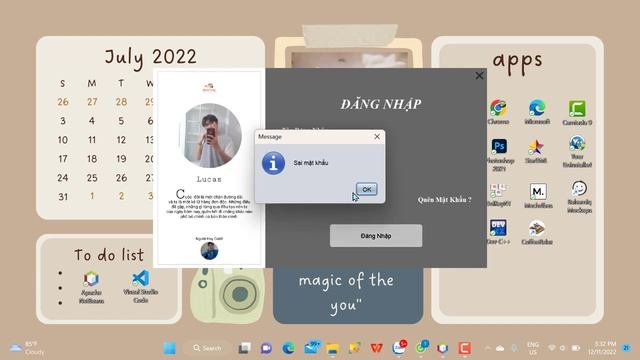Open the Mail app with 99+ badge
Image resolution: width=640 pixels, height=360 pixels.
pos(311,347)
